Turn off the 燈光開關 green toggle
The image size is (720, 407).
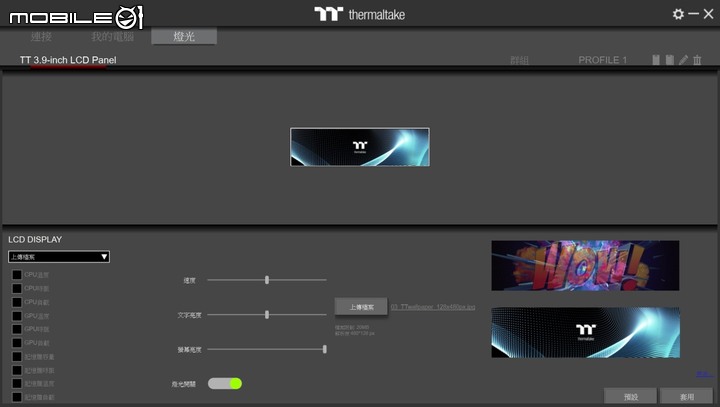click(x=225, y=384)
